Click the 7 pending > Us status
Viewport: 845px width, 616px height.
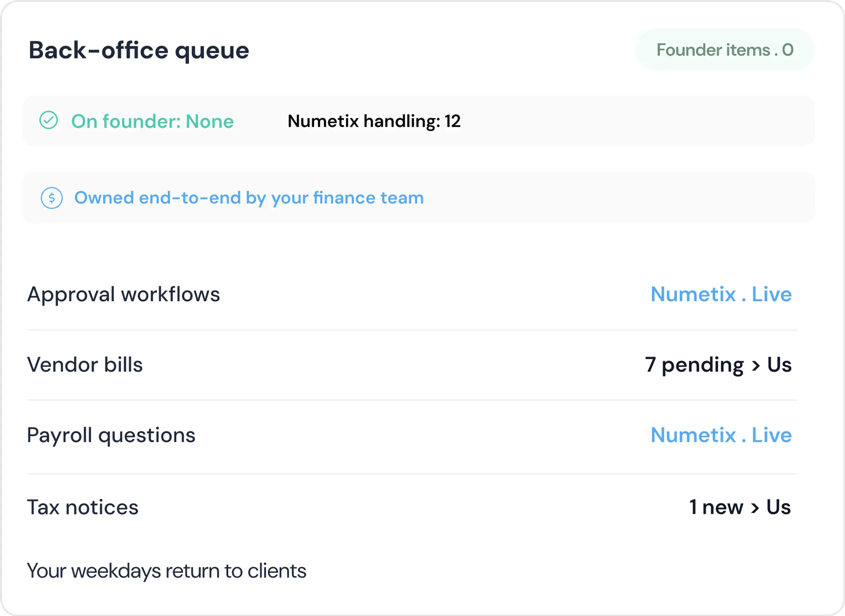[x=718, y=365]
